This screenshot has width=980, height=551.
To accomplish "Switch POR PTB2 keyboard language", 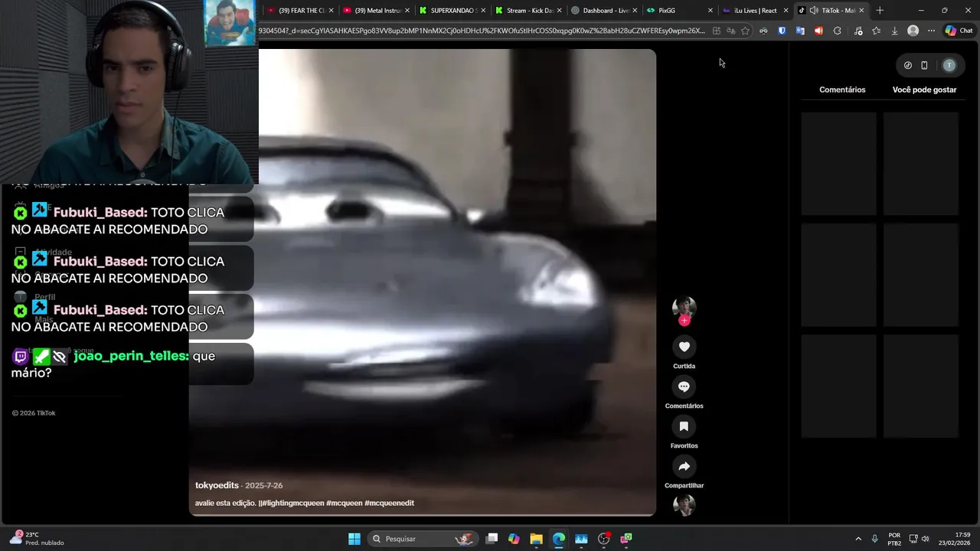I will click(894, 539).
